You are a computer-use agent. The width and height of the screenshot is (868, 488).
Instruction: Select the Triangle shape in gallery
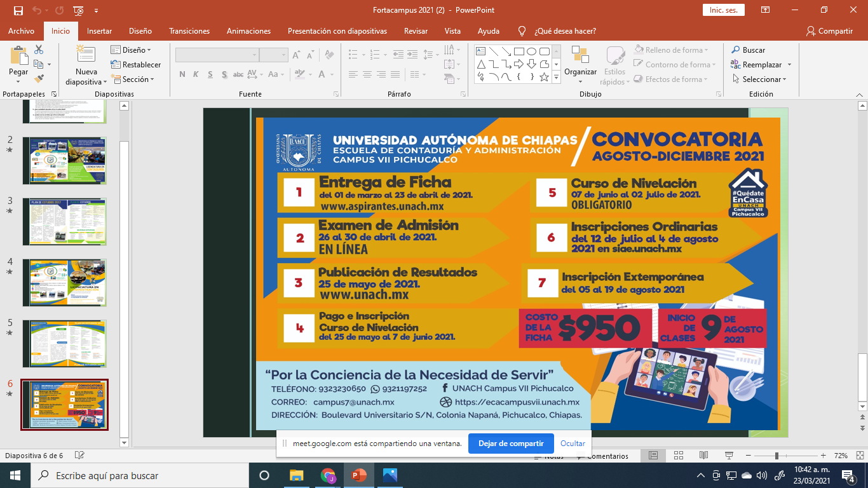point(481,64)
